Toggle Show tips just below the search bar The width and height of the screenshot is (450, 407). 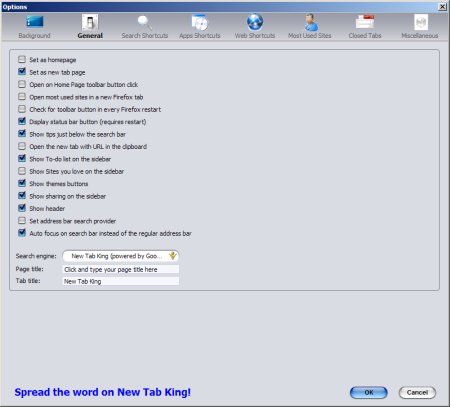tap(22, 134)
